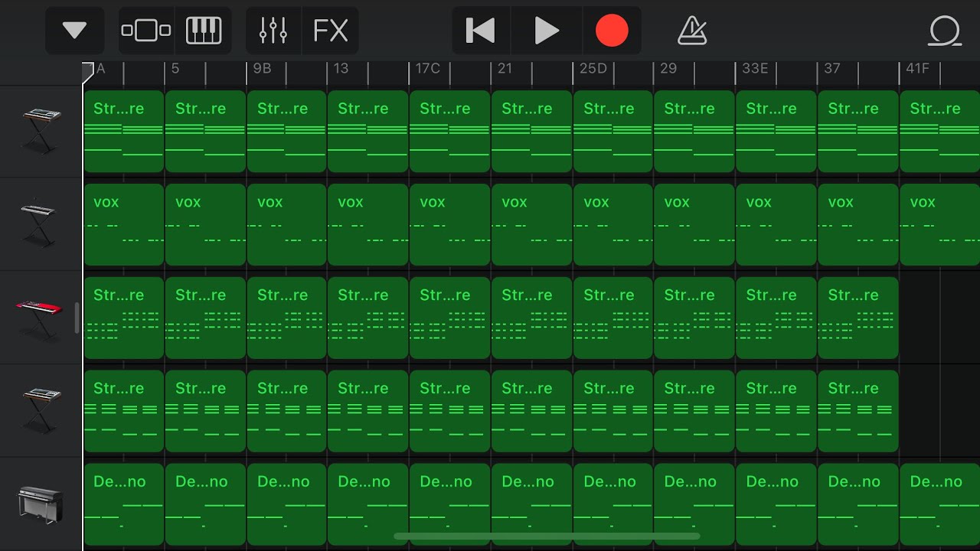Select the vox region at bar 1
Viewport: 980px width, 551px height.
click(x=123, y=225)
